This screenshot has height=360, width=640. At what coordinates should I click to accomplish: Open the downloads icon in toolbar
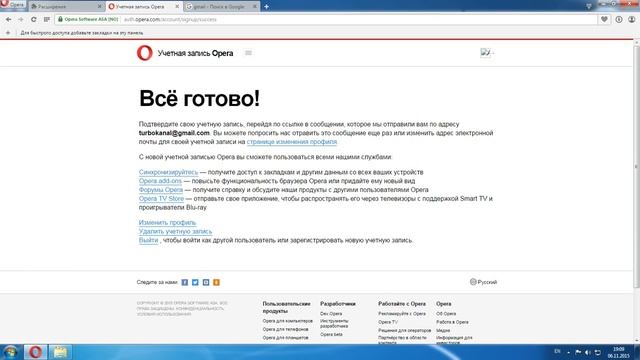[619, 19]
